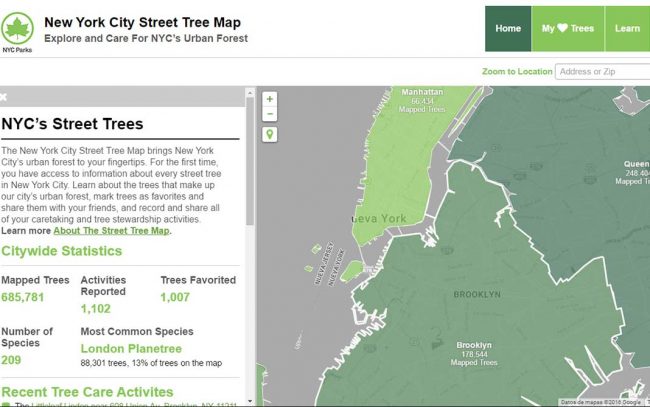Click the Recent Tree Care Activites heading
Viewport: 650px width, 407px height.
tap(87, 392)
